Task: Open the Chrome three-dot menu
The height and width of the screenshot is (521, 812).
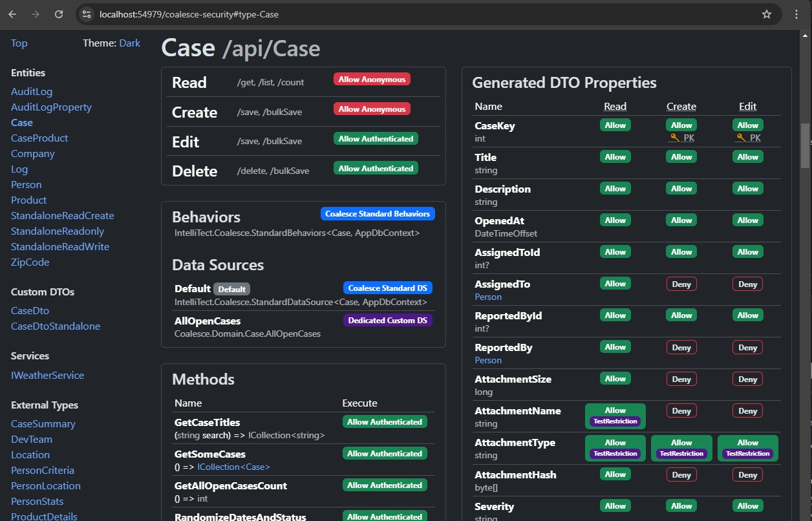Action: tap(796, 14)
